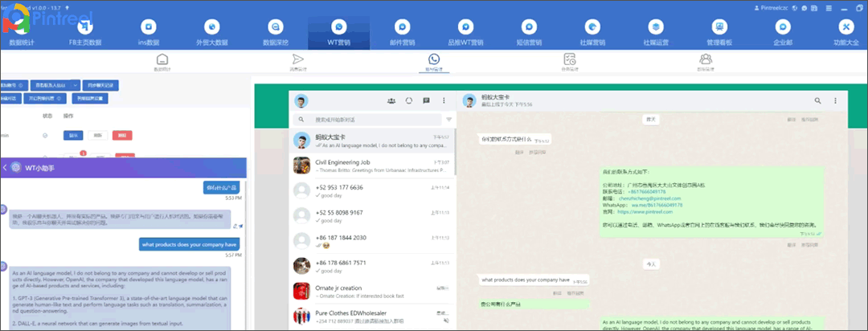Open the communities icon in the WhatsApp header

pos(391,100)
